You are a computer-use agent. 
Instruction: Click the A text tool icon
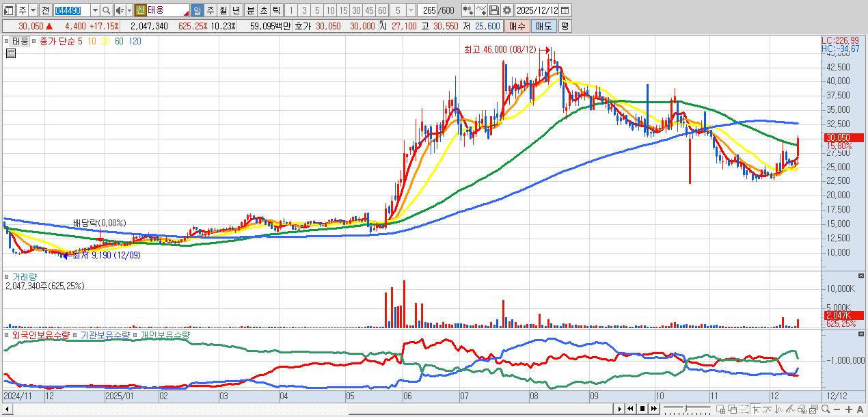point(860,409)
